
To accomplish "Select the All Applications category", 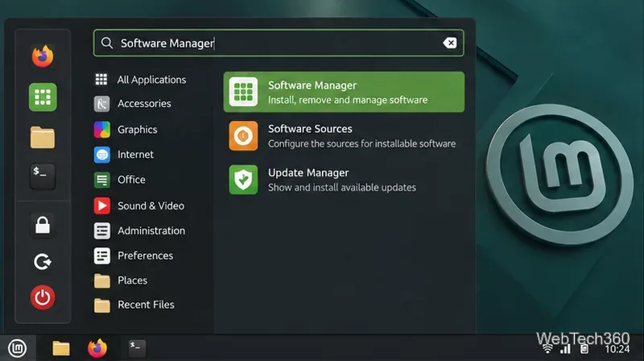I will 140,79.
